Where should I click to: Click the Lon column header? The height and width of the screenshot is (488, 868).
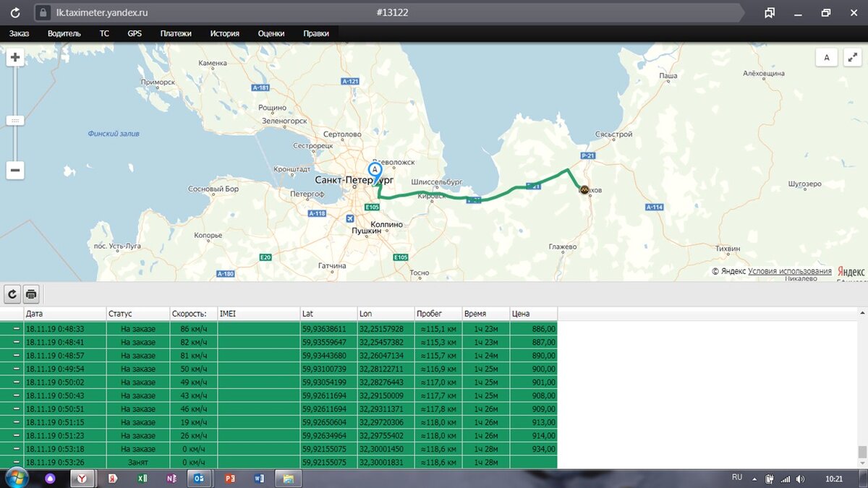coord(386,314)
